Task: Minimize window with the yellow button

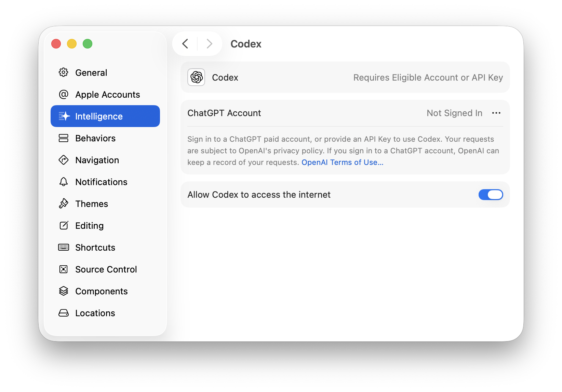Action: [x=72, y=44]
